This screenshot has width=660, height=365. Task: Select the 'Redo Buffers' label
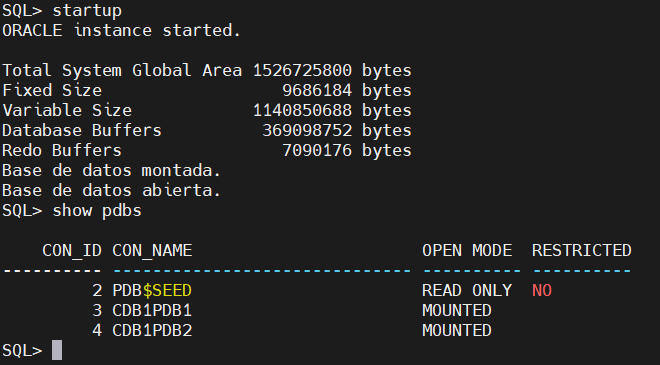click(62, 150)
